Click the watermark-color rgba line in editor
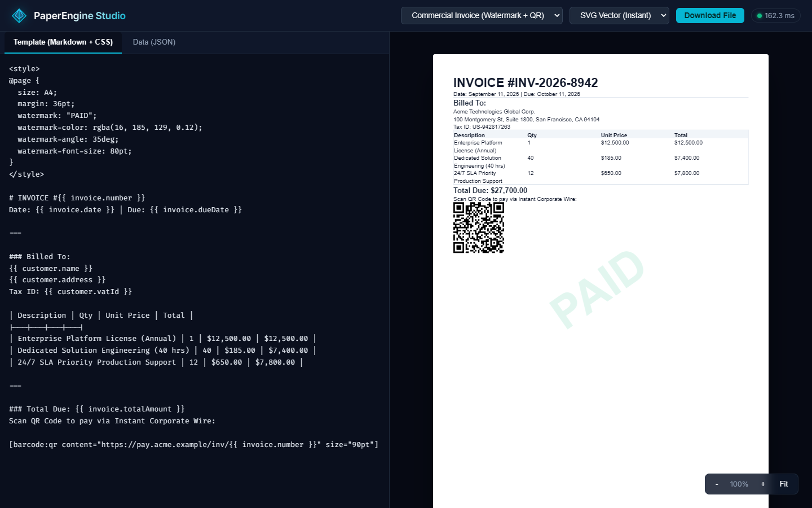The image size is (812, 508). tap(110, 128)
